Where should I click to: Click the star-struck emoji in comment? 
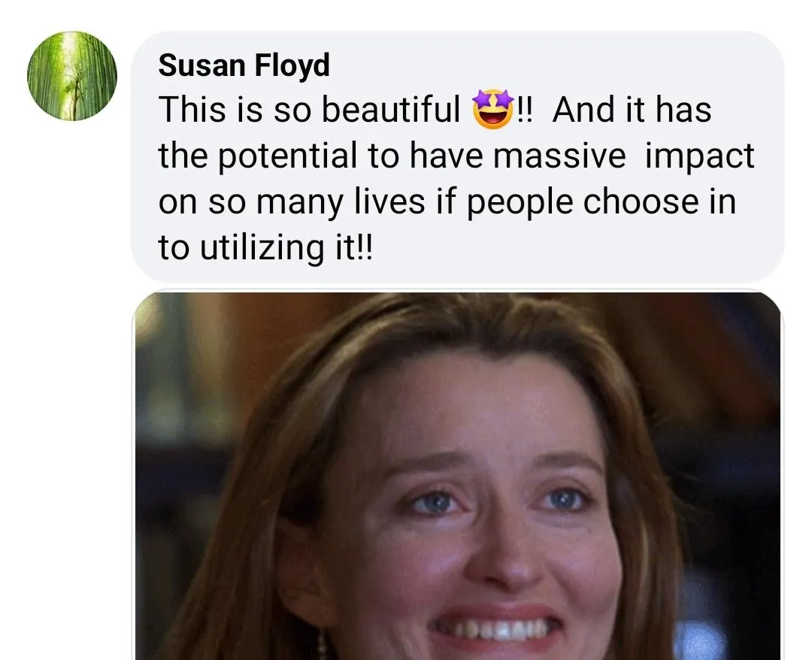(x=492, y=109)
